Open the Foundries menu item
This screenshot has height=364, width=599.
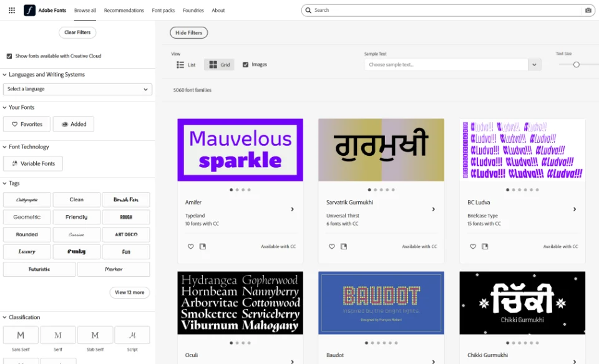point(193,10)
